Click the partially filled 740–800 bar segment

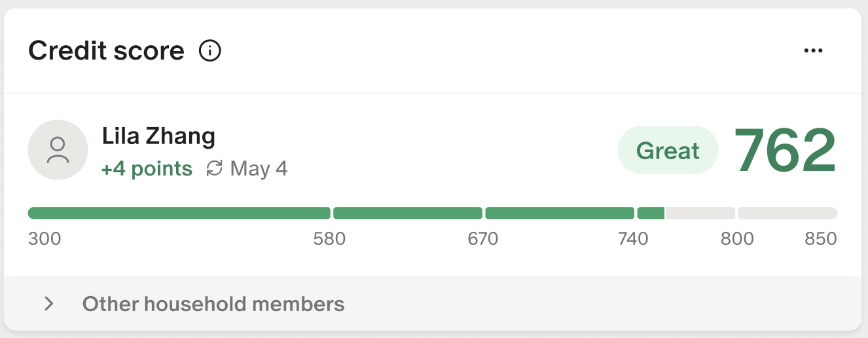tap(685, 213)
